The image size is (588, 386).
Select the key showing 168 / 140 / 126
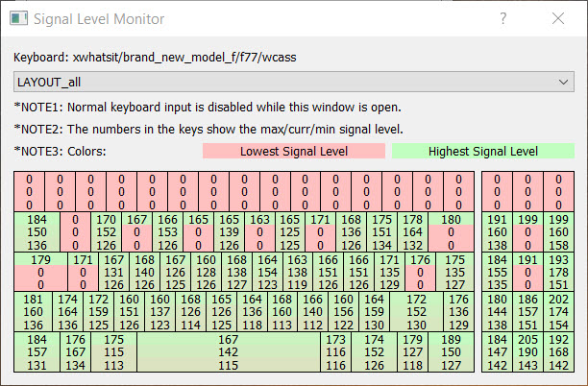[x=145, y=272]
